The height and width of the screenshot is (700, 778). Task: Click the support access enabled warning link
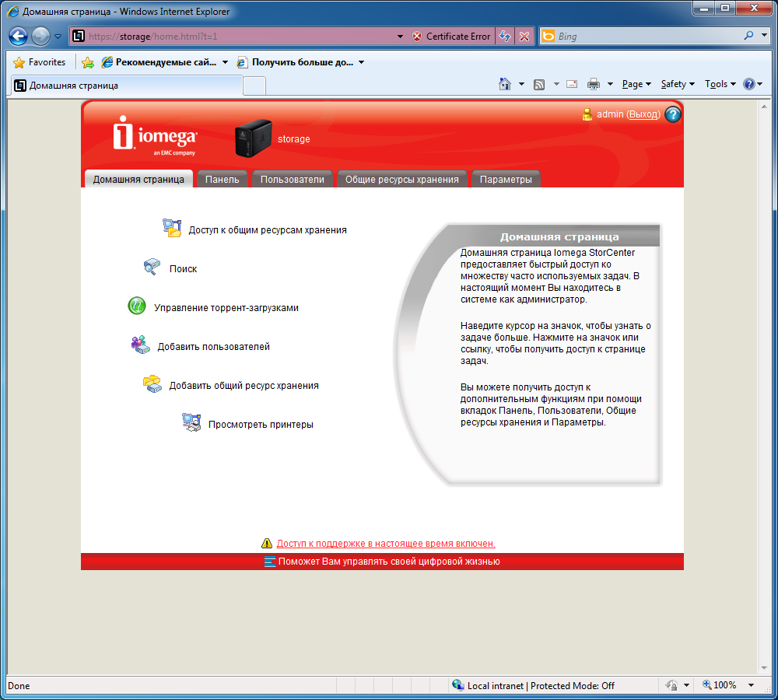(x=386, y=544)
